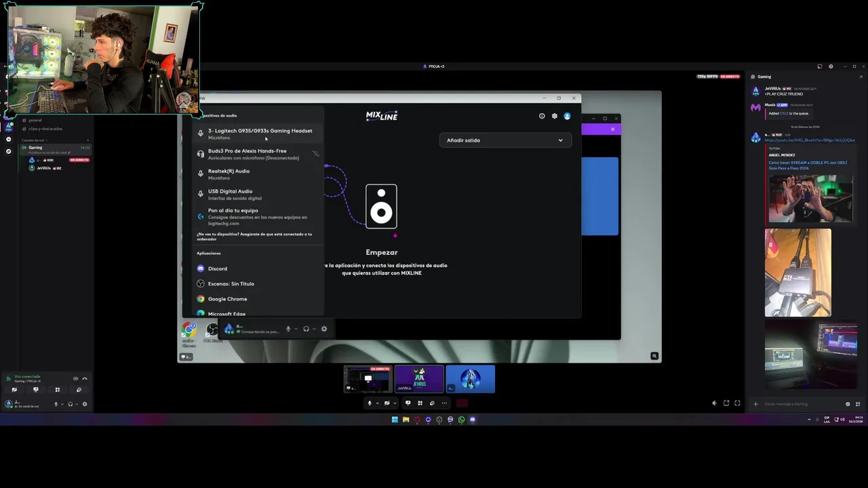Click OBS Studio desktop icon in stream
The height and width of the screenshot is (488, 868).
pyautogui.click(x=212, y=331)
